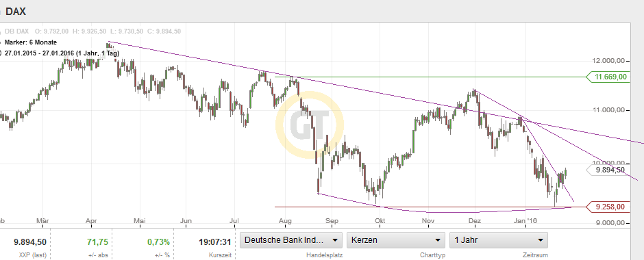Click the green resistance line at 11.669
The width and height of the screenshot is (644, 260).
[430, 77]
